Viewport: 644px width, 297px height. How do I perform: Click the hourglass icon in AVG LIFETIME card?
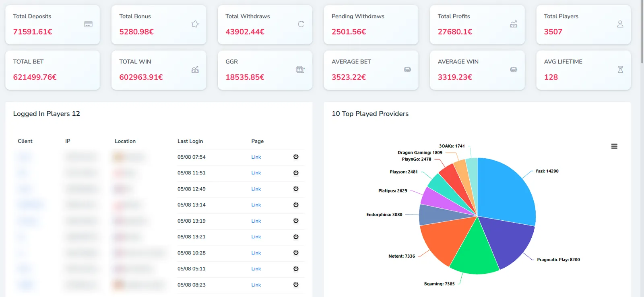(621, 70)
